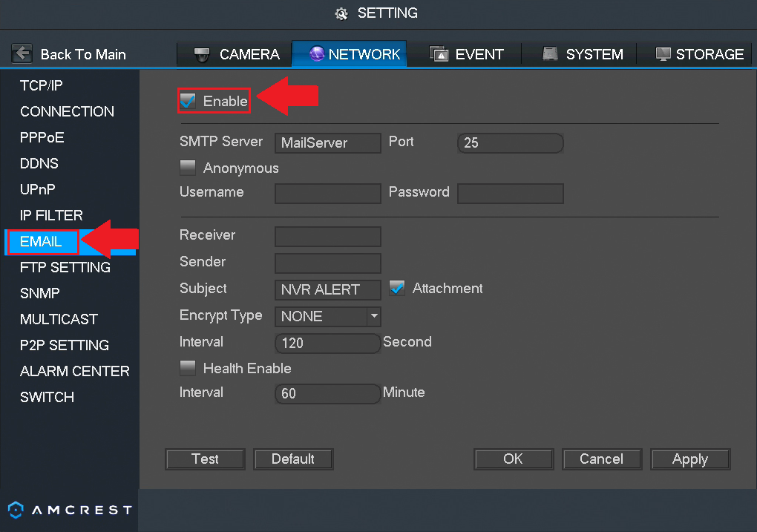The image size is (757, 532).
Task: Uncheck the Attachment checkbox
Action: [397, 288]
